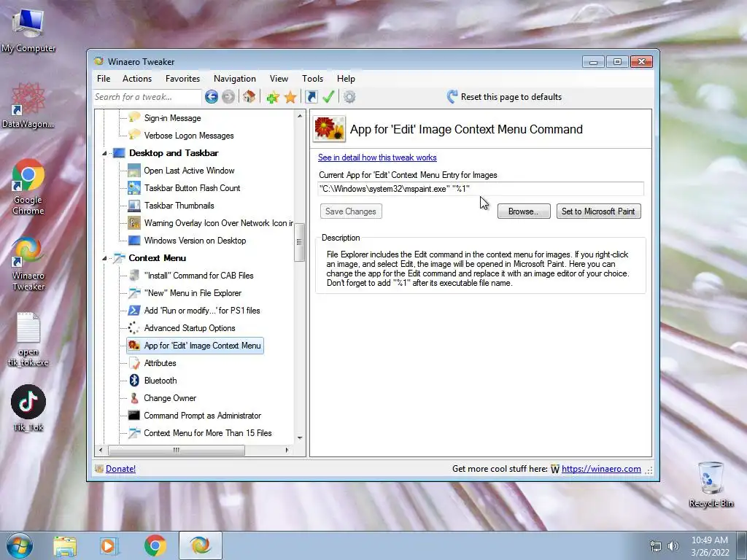
Task: Select the Tik_Tok desktop icon
Action: (x=28, y=408)
